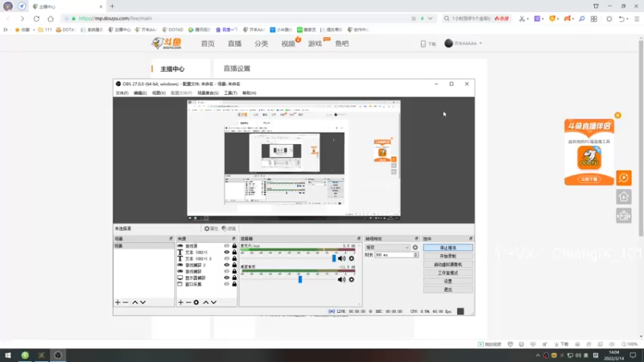The width and height of the screenshot is (644, 362).
Task: Open OBS 视图(V) menu
Action: pos(159,93)
